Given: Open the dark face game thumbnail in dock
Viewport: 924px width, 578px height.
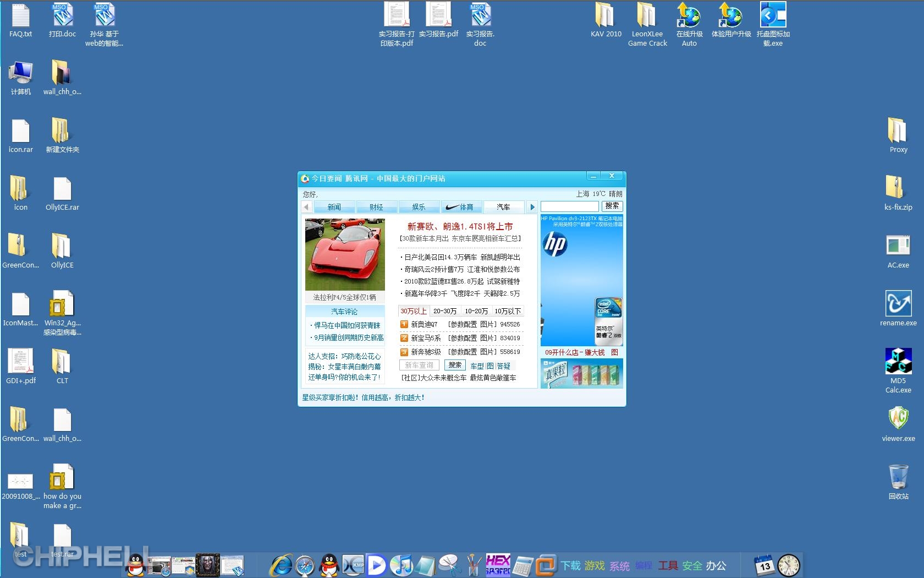Looking at the screenshot, I should coord(208,565).
